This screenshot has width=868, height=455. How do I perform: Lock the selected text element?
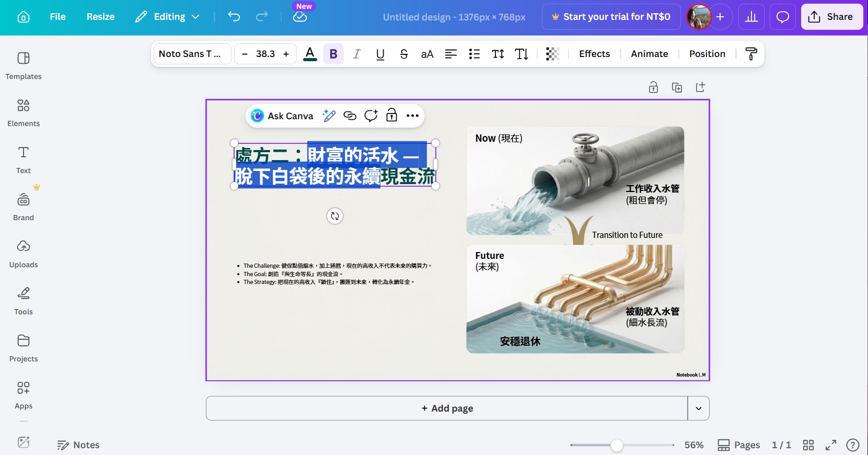pyautogui.click(x=391, y=116)
